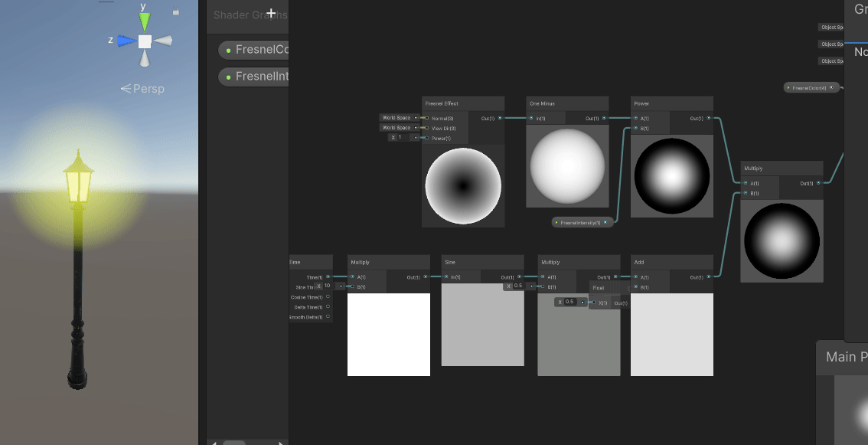
Task: Click the In(1) port on Sine node
Action: pyautogui.click(x=446, y=276)
